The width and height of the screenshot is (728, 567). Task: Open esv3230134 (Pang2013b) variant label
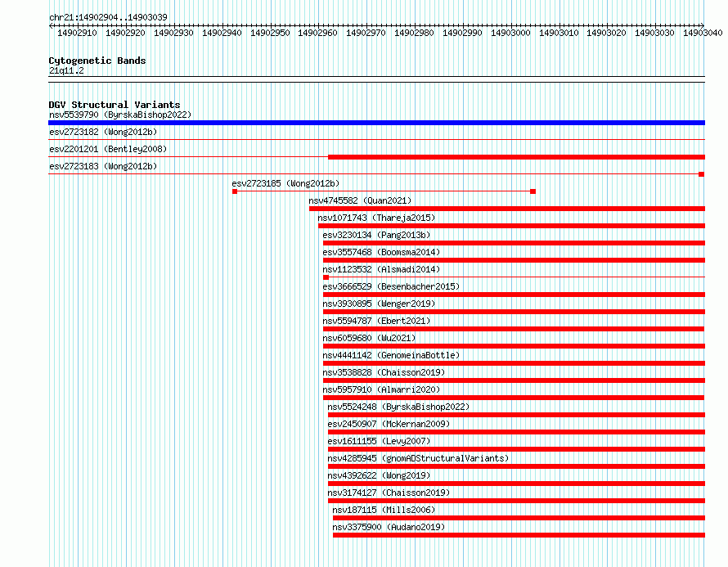(x=376, y=235)
